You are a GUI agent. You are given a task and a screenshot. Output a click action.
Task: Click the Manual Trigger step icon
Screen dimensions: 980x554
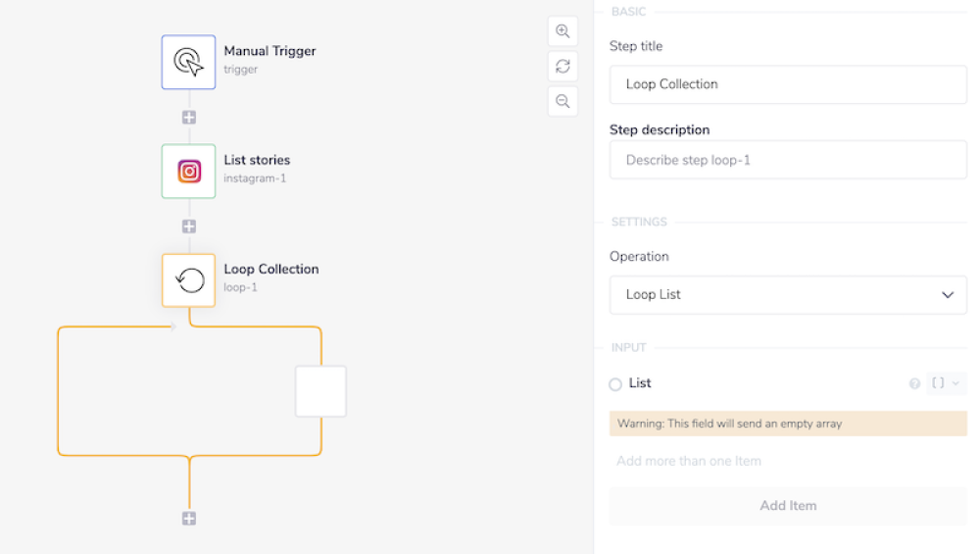(188, 63)
